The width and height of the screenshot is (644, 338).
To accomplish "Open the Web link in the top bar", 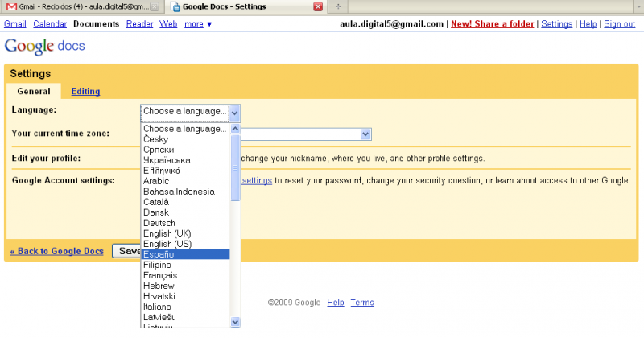I will click(168, 24).
